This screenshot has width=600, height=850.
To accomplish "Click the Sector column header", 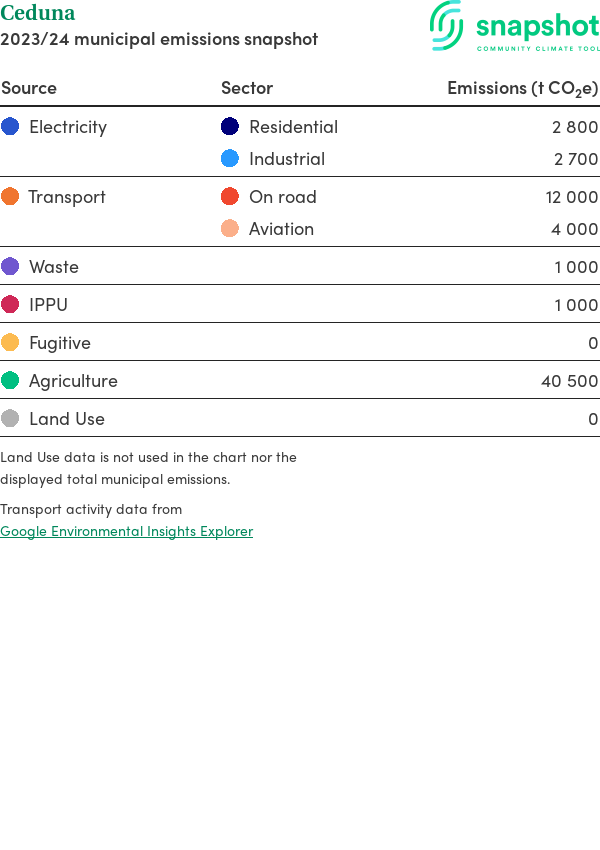I will tap(247, 88).
